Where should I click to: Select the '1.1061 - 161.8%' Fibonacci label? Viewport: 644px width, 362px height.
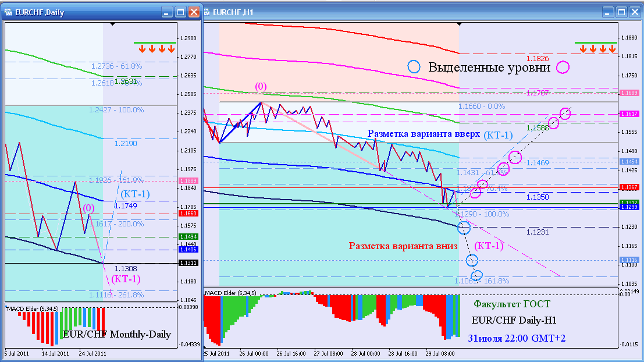(482, 281)
